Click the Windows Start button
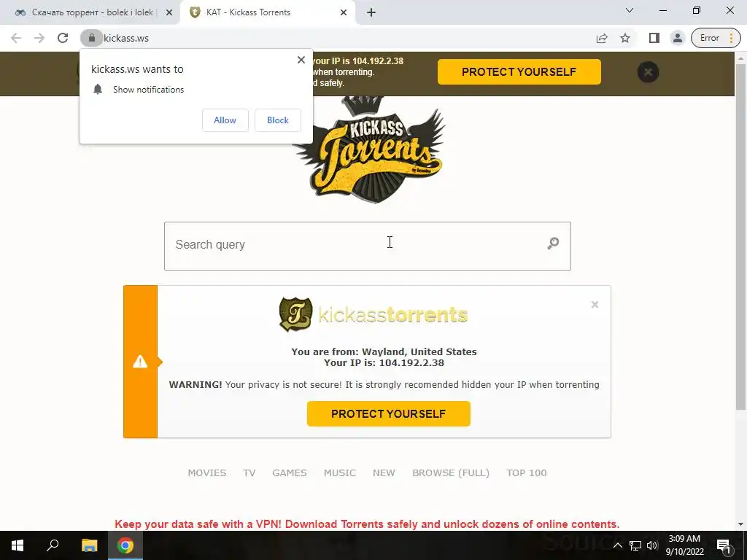 tap(18, 545)
